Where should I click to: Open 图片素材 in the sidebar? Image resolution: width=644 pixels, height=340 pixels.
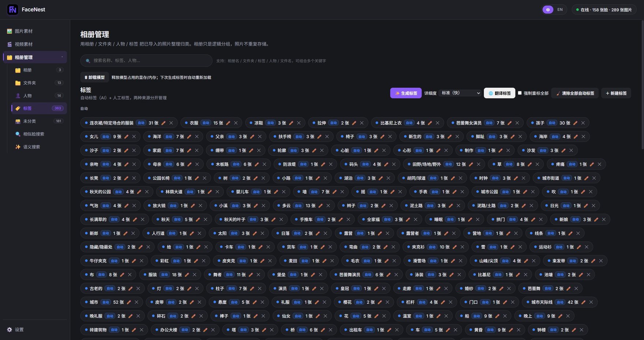[x=35, y=31]
